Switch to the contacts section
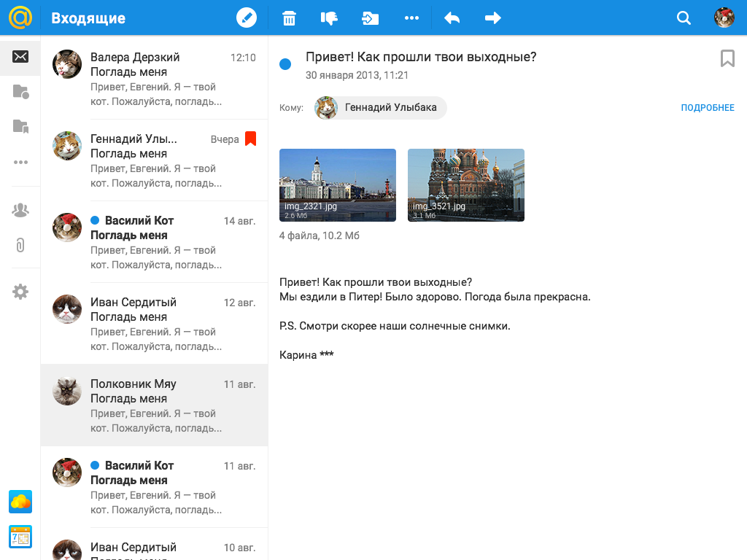The height and width of the screenshot is (560, 747). pyautogui.click(x=20, y=209)
